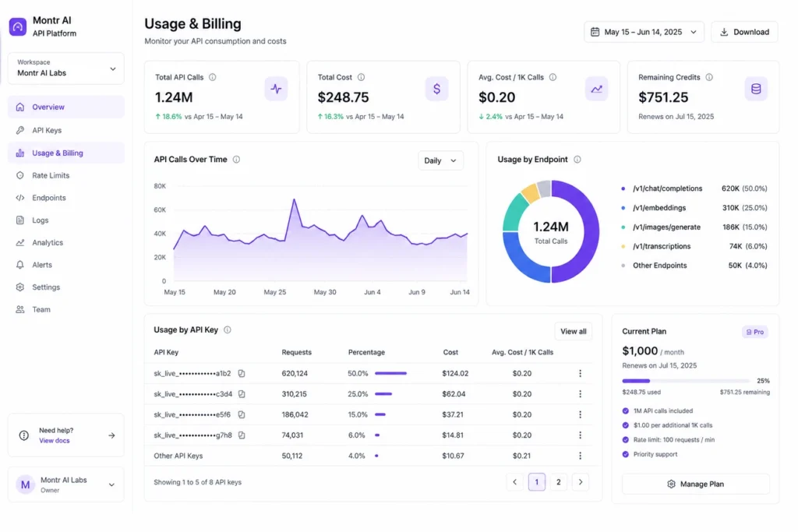Click the 50.0% percentage bar for key a1b2
This screenshot has width=798, height=532.
391,373
